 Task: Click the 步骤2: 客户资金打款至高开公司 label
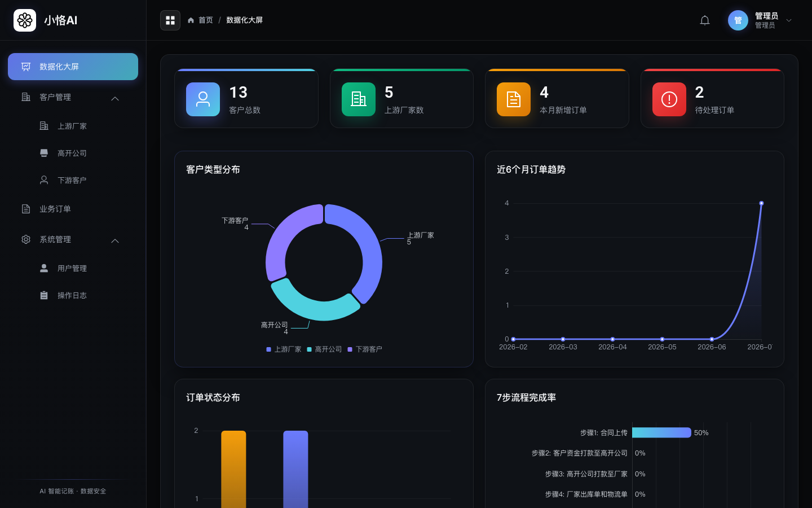click(579, 453)
